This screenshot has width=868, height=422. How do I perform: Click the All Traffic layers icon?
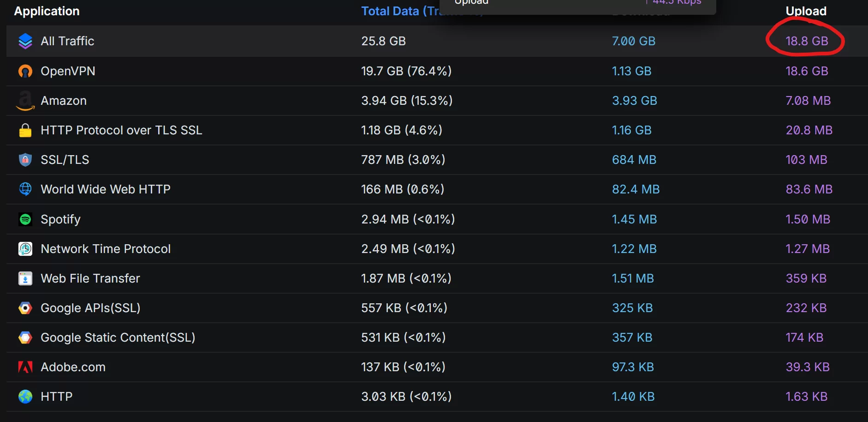pyautogui.click(x=25, y=41)
